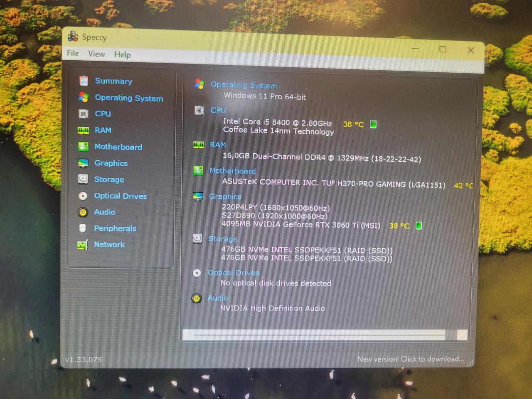
Task: Click the NVIDIA GeForce RTX 3060 Ti entry
Action: click(301, 224)
